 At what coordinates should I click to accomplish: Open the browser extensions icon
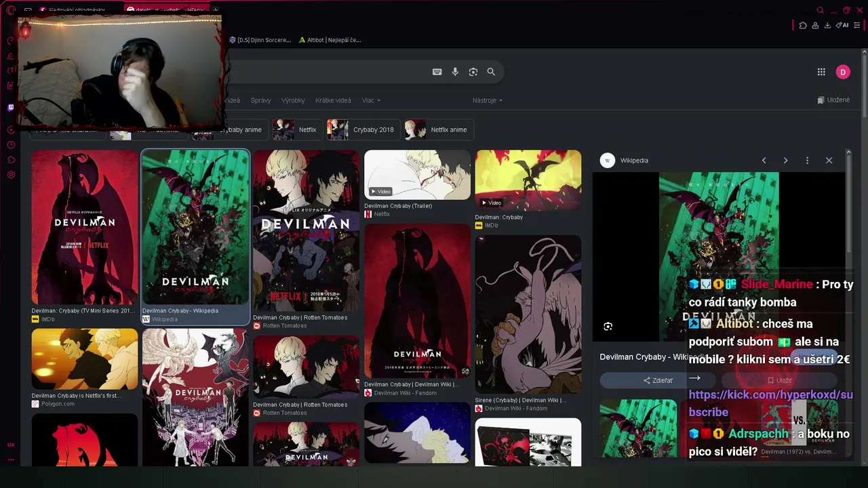(803, 25)
